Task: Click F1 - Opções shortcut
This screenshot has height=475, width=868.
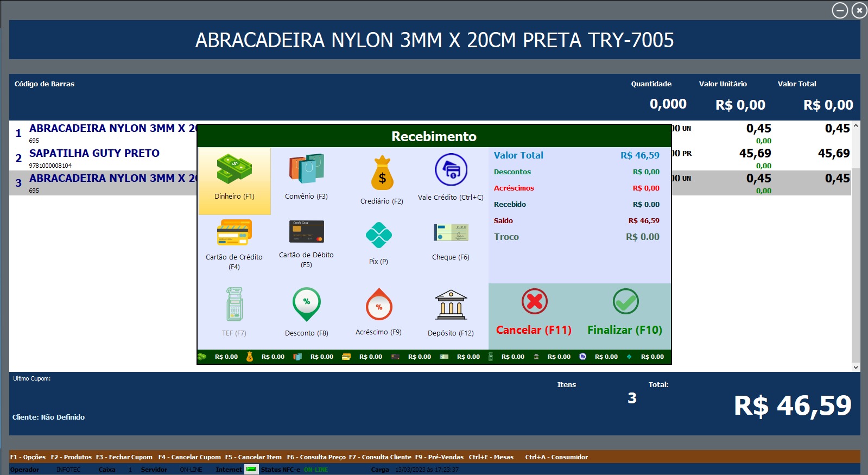Action: click(28, 457)
